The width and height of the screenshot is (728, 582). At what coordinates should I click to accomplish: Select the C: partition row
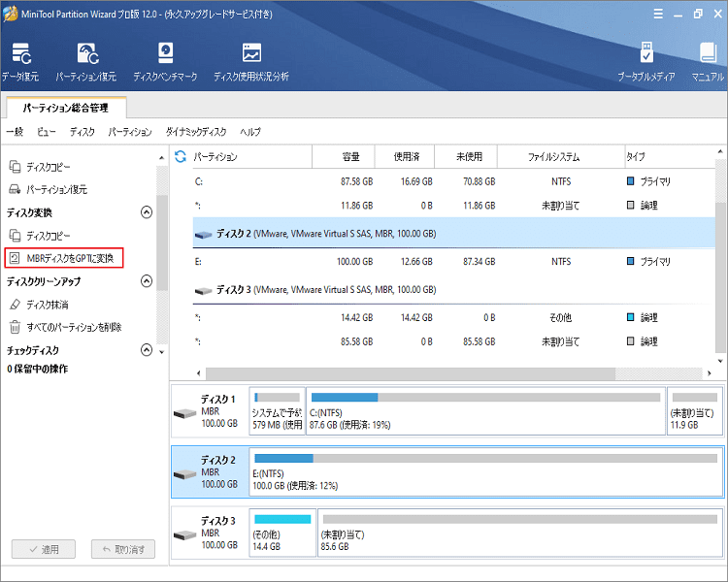point(453,181)
